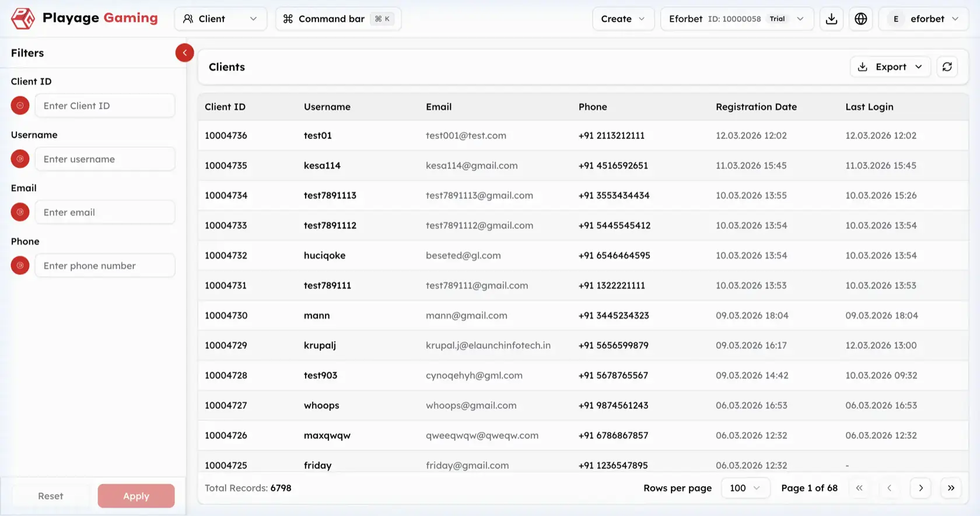Click phone +91 9874561243
This screenshot has width=980, height=516.
click(x=613, y=405)
